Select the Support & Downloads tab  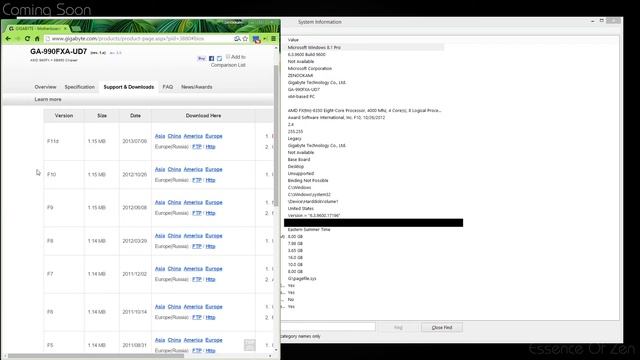tap(129, 87)
